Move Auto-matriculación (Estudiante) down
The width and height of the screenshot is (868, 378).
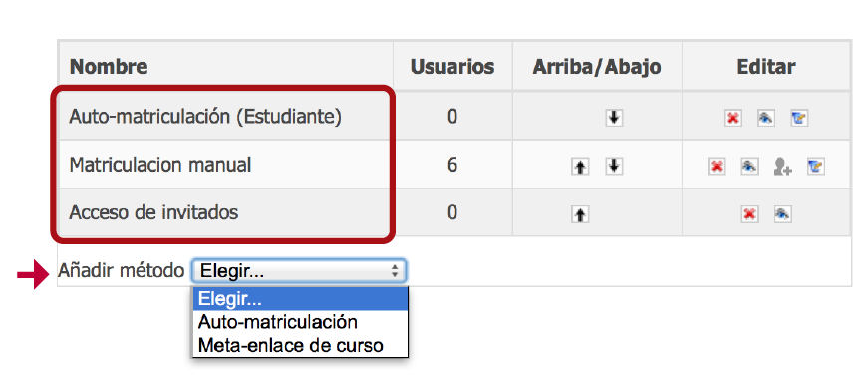point(613,118)
